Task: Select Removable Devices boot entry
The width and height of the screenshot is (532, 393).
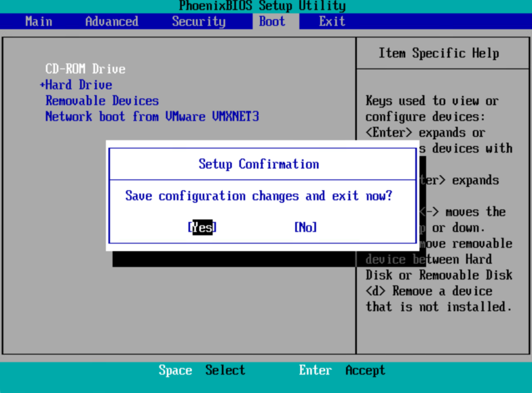Action: [x=102, y=101]
